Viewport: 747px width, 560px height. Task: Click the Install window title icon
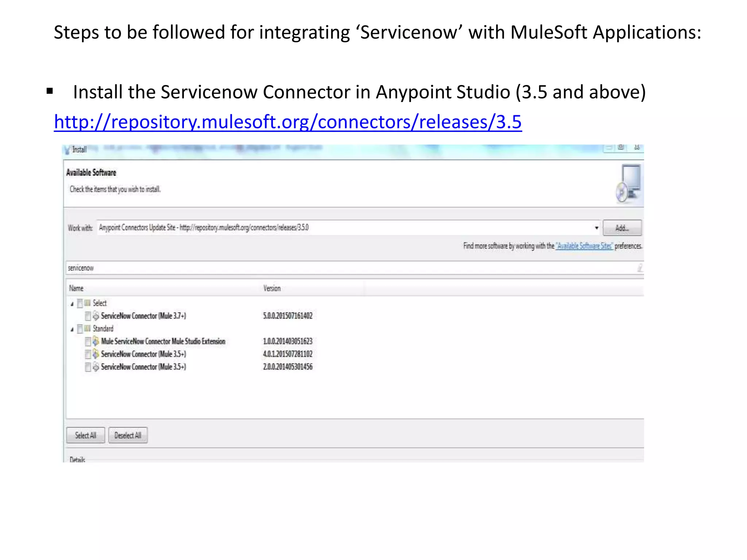[x=67, y=150]
